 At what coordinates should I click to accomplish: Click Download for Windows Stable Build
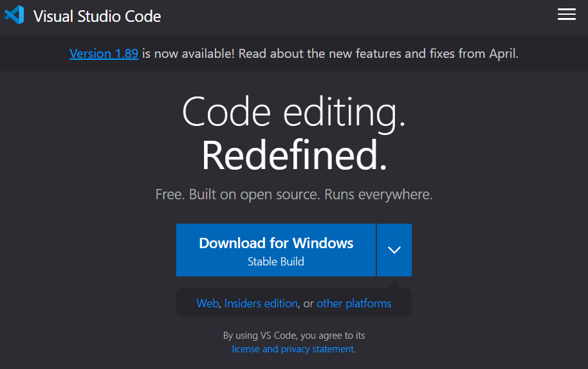[x=276, y=250]
